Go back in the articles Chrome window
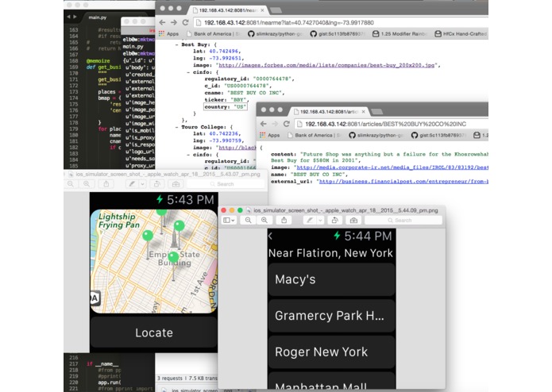Screen dimensions: 552x392 pyautogui.click(x=264, y=124)
